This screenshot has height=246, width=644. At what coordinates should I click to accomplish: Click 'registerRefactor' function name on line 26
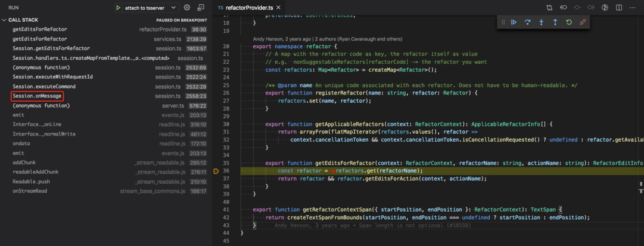340,93
